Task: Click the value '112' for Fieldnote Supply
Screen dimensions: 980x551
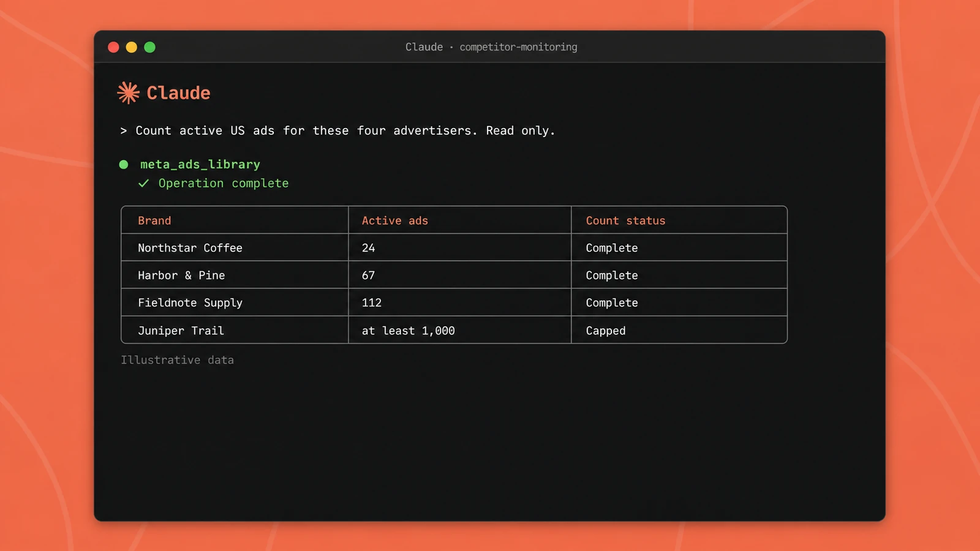Action: [x=372, y=303]
